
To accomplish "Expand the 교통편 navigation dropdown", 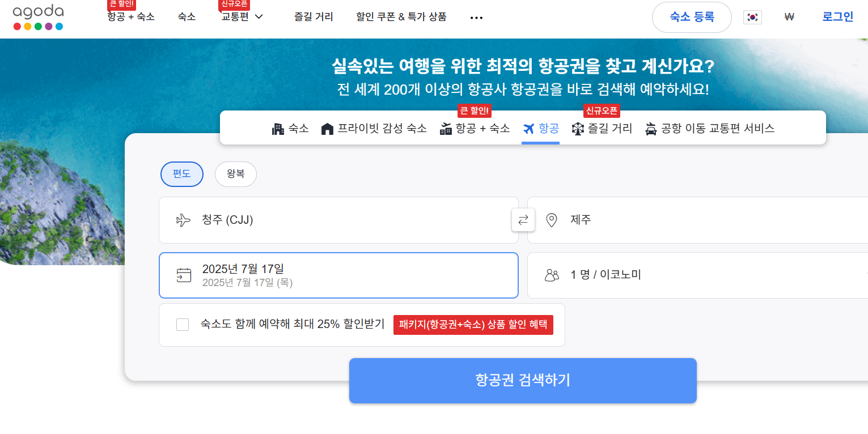I will pos(242,16).
